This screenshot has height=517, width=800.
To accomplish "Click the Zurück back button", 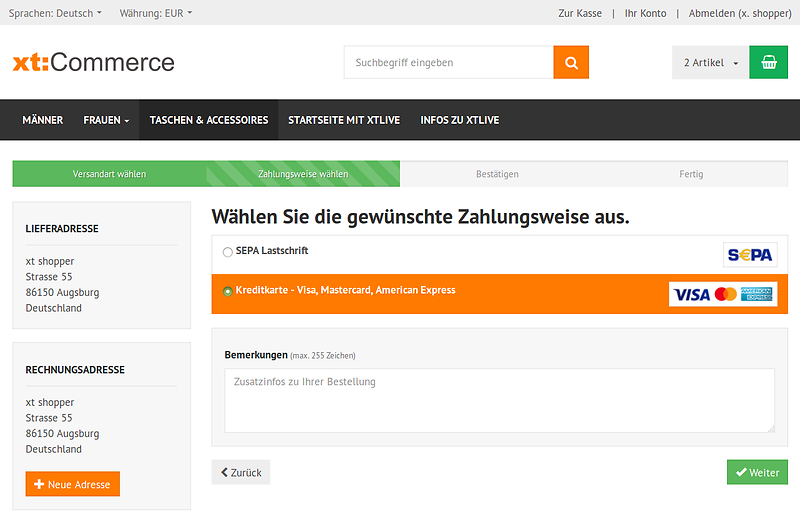I will (241, 472).
